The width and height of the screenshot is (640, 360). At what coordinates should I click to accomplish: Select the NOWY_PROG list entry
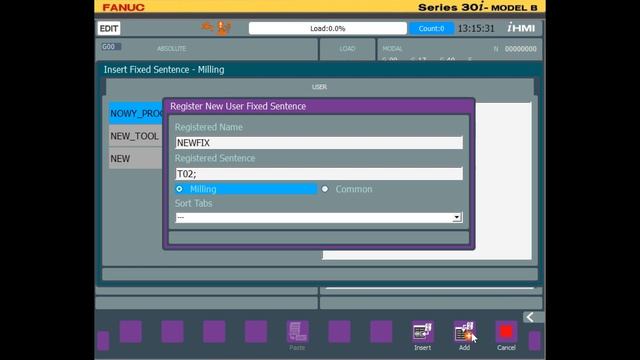[136, 113]
